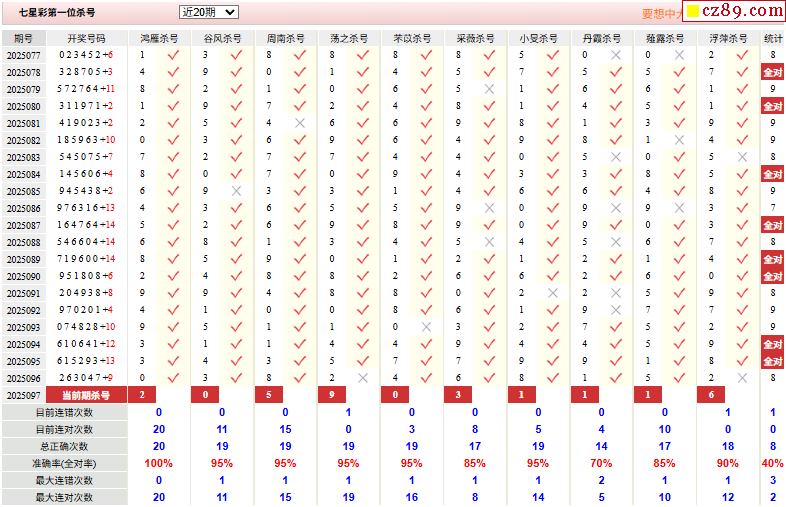Click the gray X for 芣苡杀号 in row 2025093
786x507 pixels.
(x=427, y=327)
